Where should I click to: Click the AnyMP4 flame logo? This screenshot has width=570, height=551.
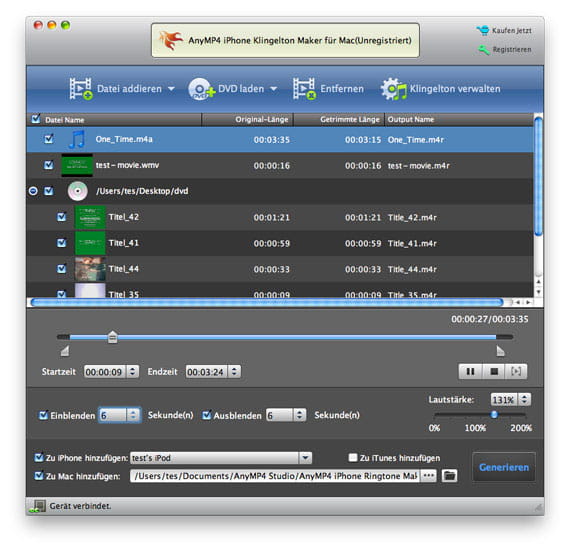coord(171,40)
